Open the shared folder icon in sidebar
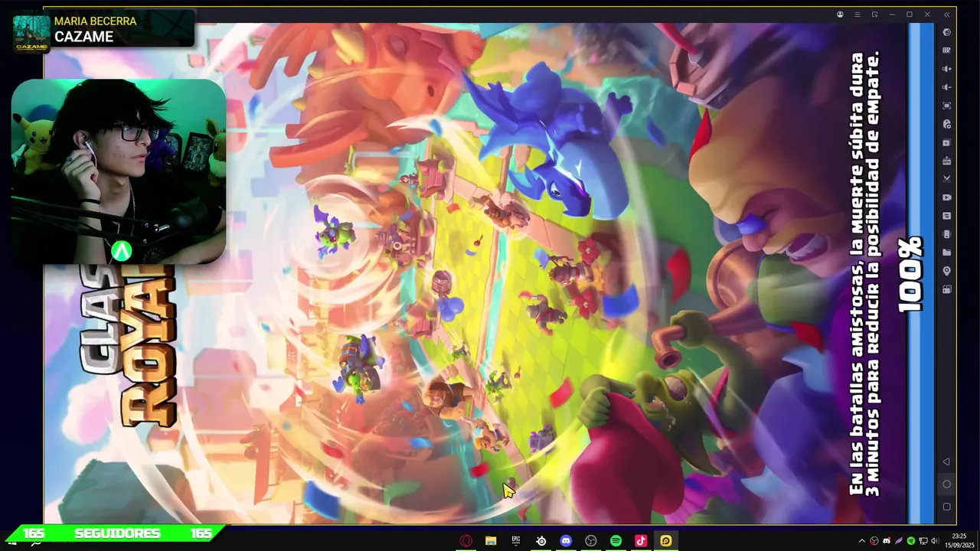Image resolution: width=980 pixels, height=551 pixels. pyautogui.click(x=947, y=253)
